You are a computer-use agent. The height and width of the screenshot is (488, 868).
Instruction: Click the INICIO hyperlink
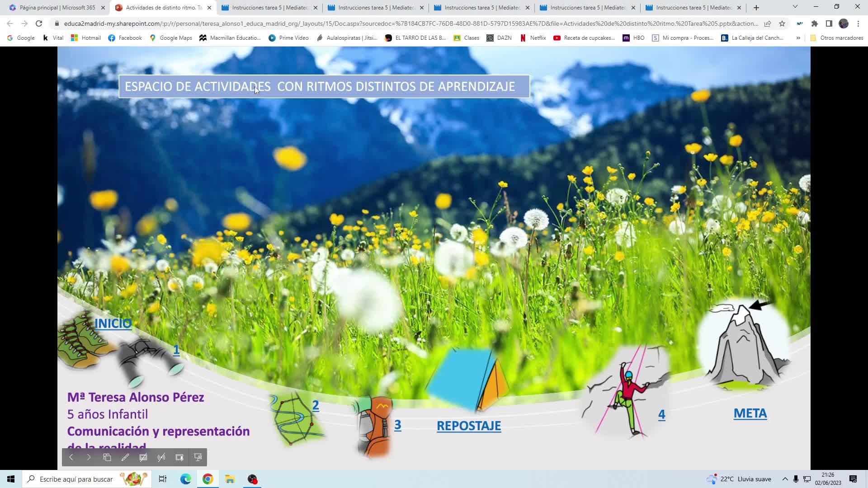[x=113, y=324]
